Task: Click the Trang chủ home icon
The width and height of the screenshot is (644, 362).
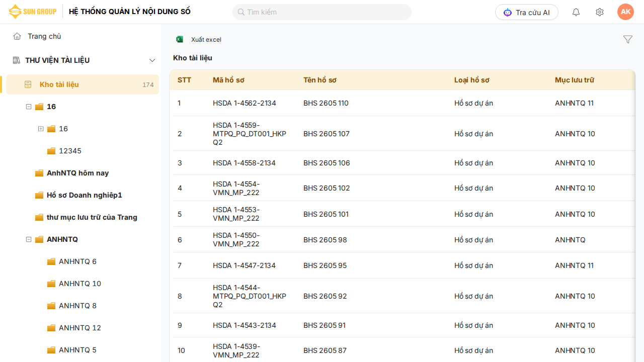Action: pos(17,36)
